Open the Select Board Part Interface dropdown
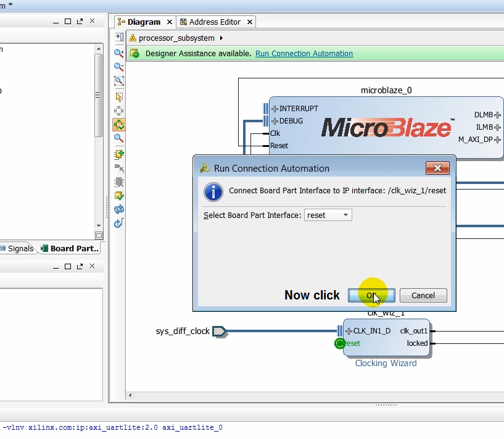504x439 pixels. tap(328, 214)
